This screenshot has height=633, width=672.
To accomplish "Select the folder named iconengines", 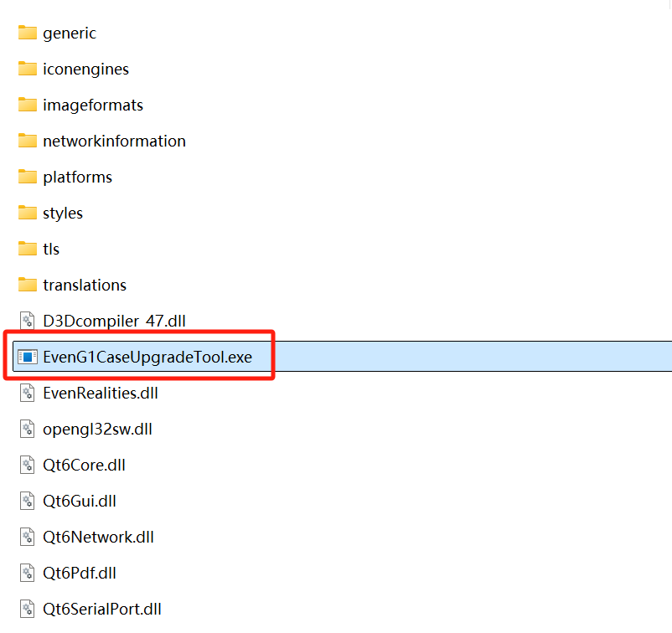I will click(85, 69).
